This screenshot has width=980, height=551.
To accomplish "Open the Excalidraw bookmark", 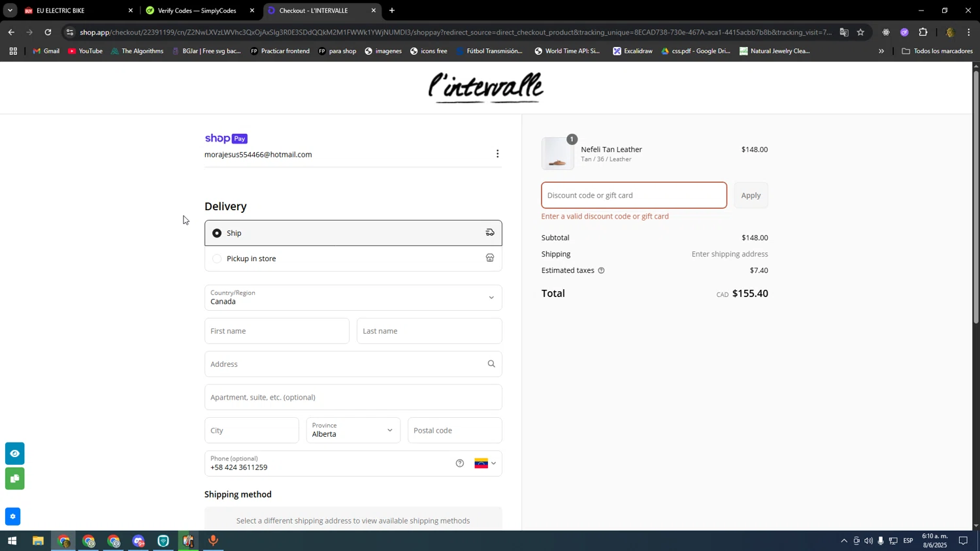I will click(632, 51).
